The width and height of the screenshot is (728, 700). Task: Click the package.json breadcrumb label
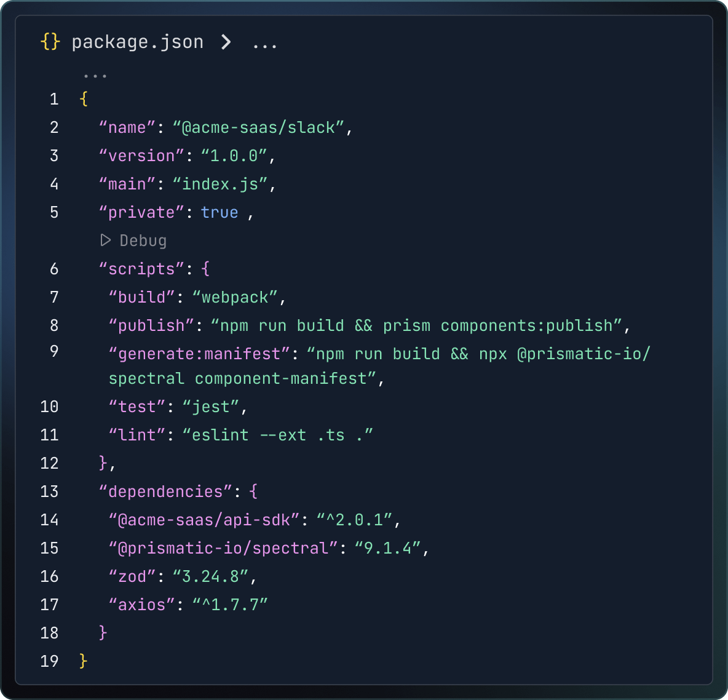point(138,42)
